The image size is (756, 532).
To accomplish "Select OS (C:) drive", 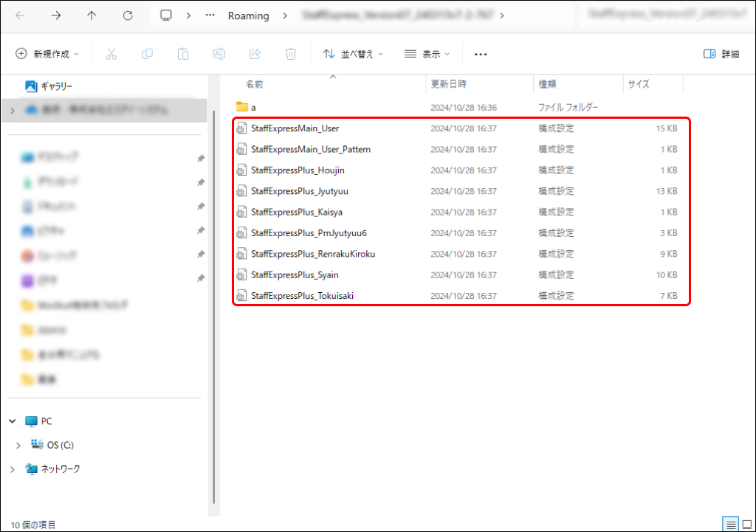I will [52, 445].
